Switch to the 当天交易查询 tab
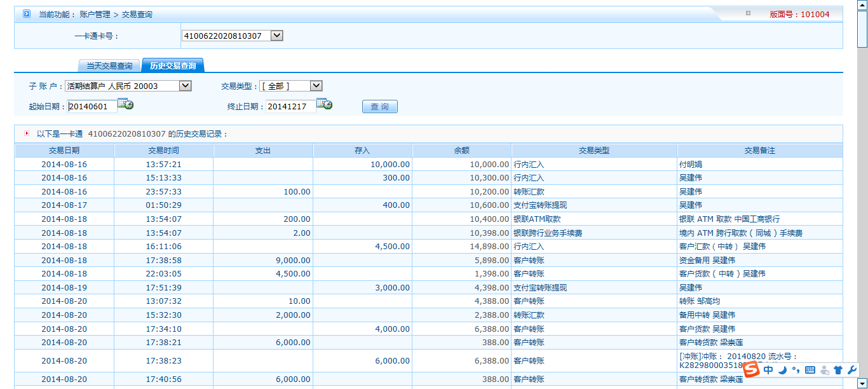This screenshot has width=868, height=389. coord(109,65)
